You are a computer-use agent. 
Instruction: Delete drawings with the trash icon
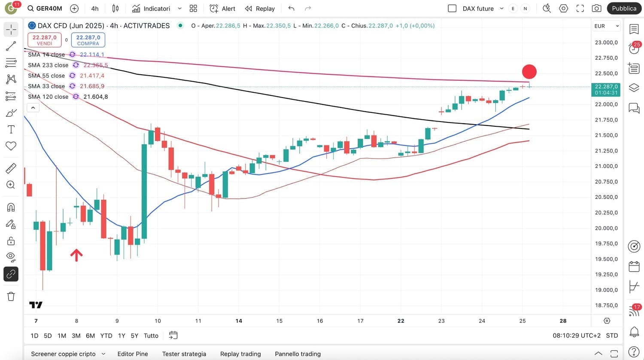point(11,296)
